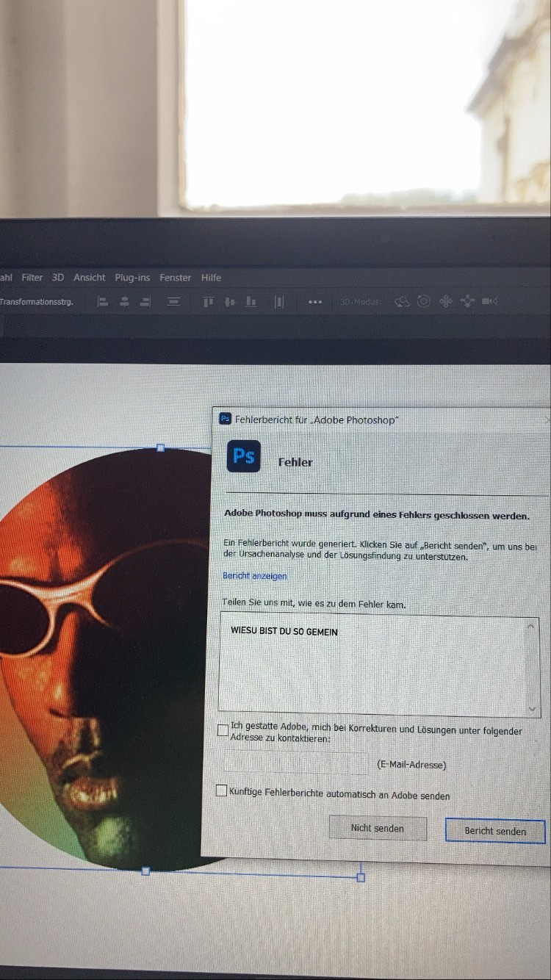Open the 3D menu
The height and width of the screenshot is (980, 551).
point(58,278)
